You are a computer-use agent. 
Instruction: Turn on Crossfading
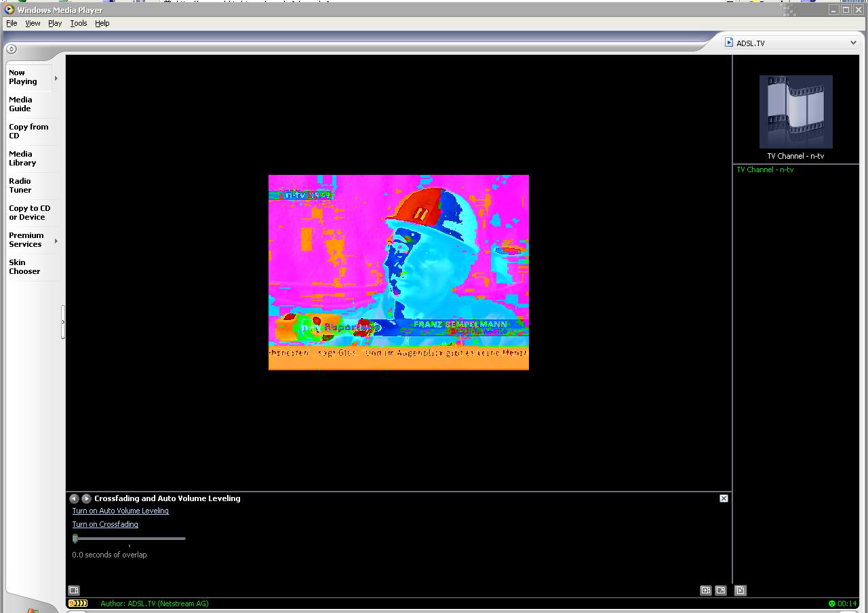(105, 524)
